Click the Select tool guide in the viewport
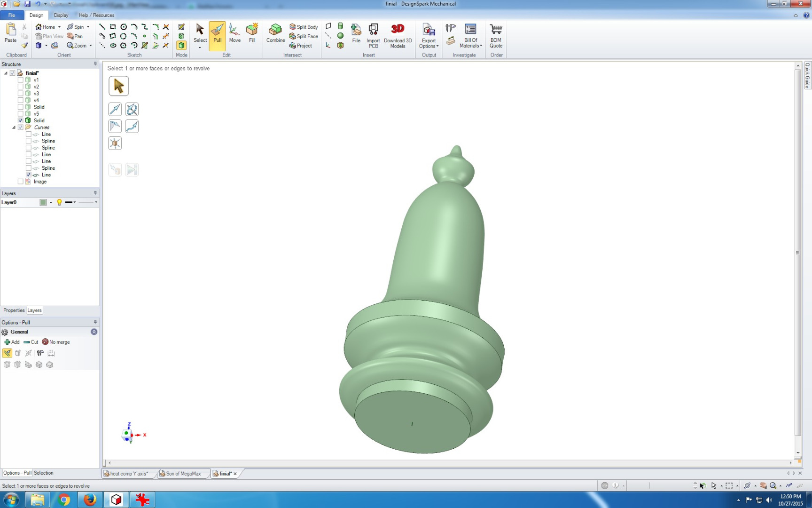812x508 pixels. (118, 86)
